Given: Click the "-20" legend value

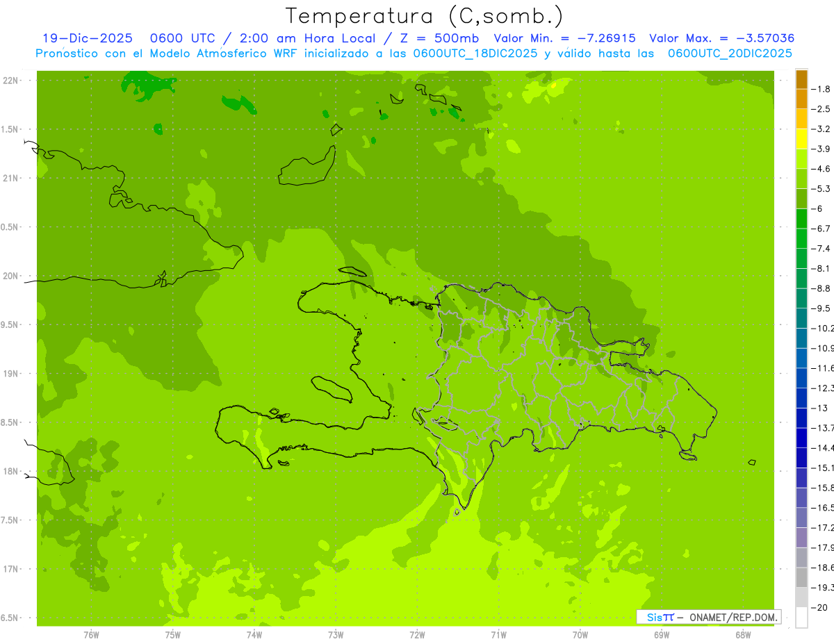Looking at the screenshot, I should [819, 607].
